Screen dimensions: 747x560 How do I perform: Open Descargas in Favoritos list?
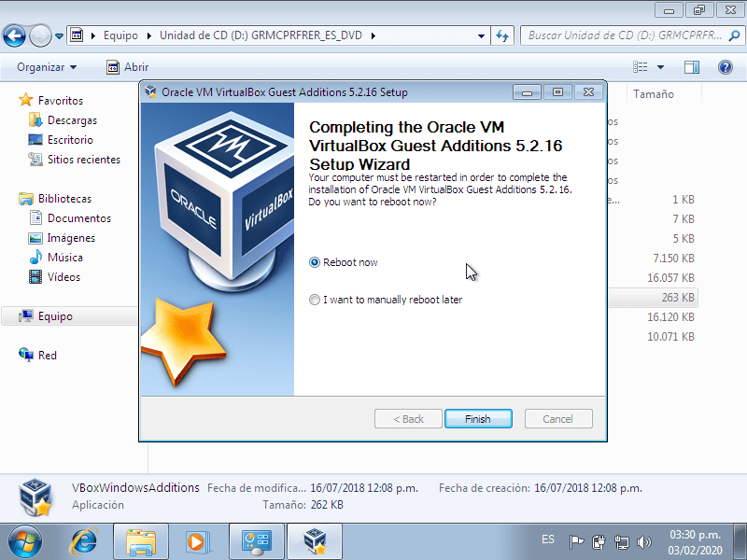tap(72, 120)
